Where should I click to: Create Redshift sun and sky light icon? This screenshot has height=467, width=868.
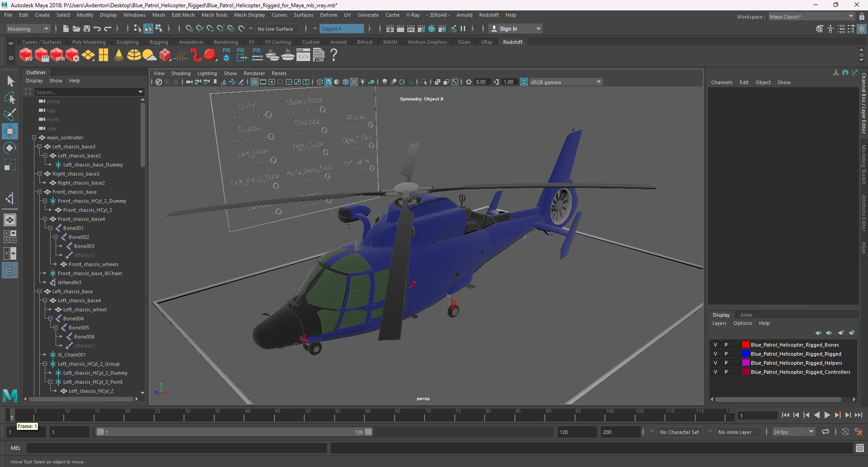(149, 55)
